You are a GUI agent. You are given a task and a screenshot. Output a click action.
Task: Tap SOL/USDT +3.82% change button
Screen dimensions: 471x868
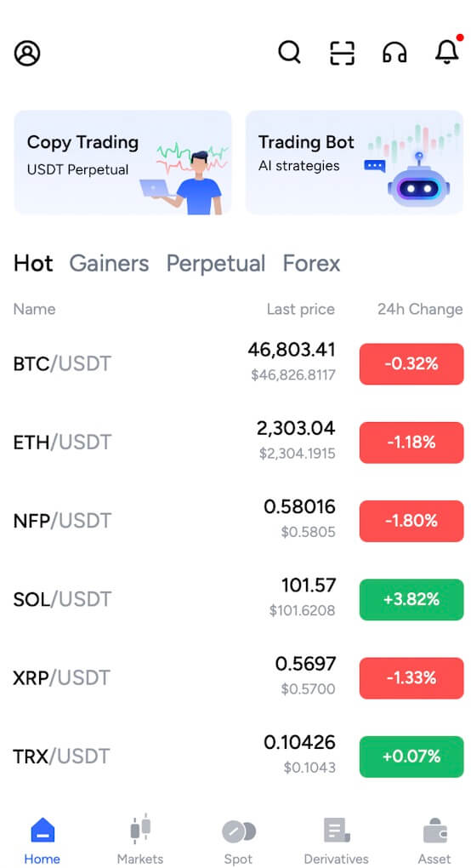[411, 600]
